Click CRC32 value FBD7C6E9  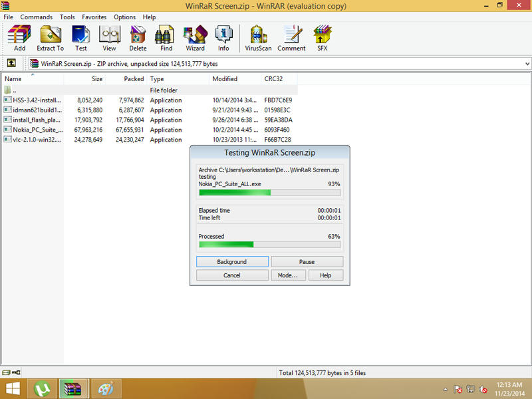(278, 100)
